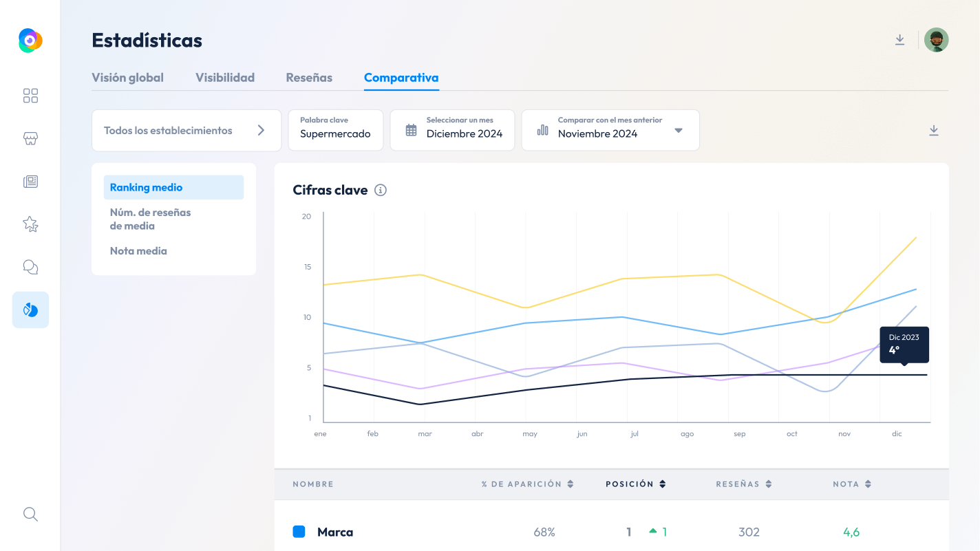Viewport: 980px width, 551px height.
Task: Click the chevron in Todos los establecimientos
Action: 261,130
